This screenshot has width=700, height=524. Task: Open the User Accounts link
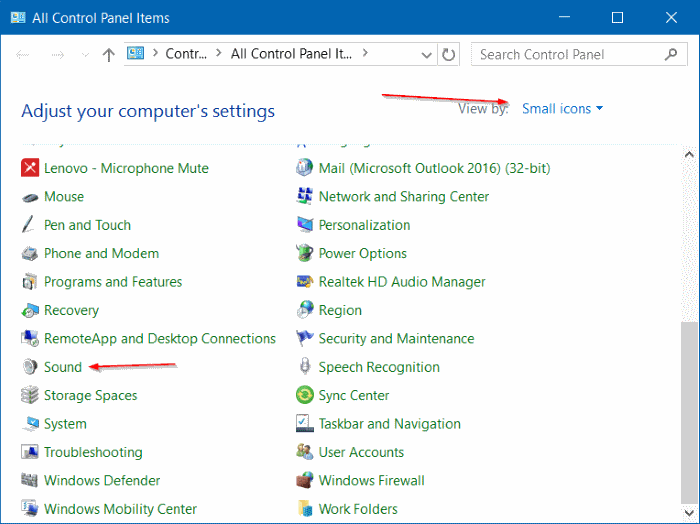tap(361, 452)
